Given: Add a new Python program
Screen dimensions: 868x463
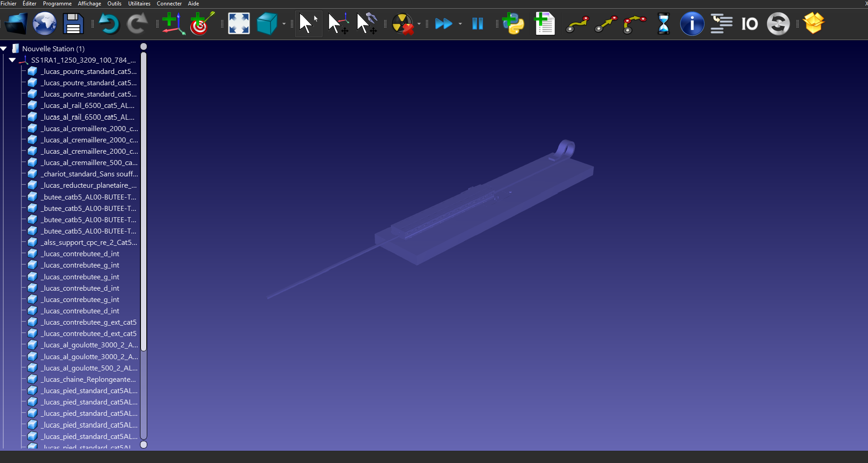Looking at the screenshot, I should tap(513, 24).
